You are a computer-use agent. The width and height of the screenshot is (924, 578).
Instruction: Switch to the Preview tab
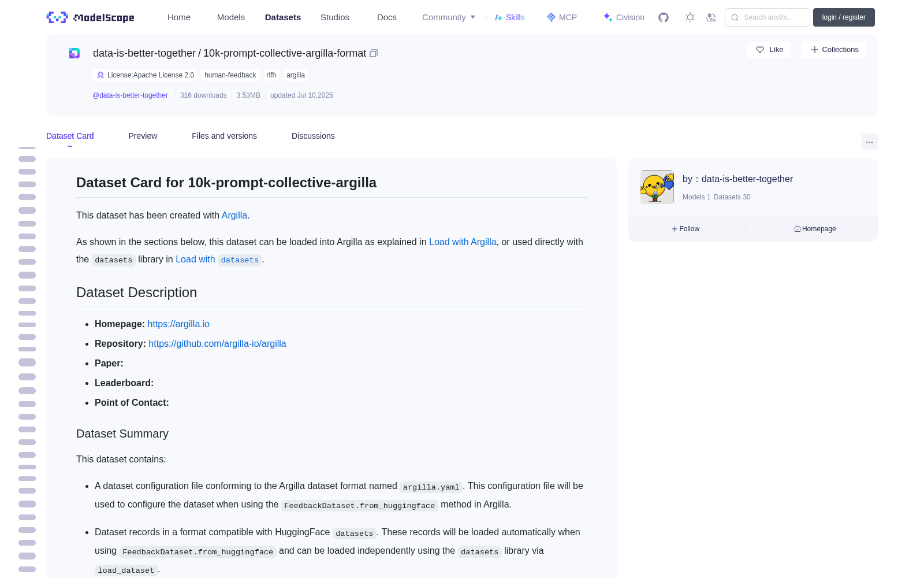(x=143, y=136)
